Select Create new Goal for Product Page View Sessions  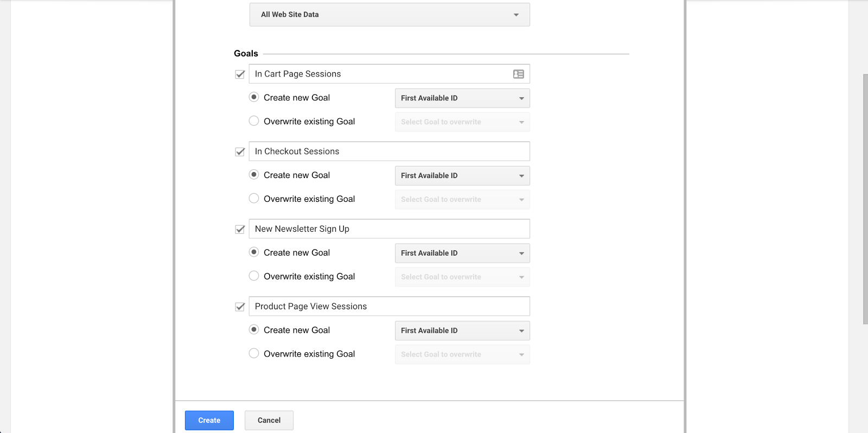(x=254, y=330)
